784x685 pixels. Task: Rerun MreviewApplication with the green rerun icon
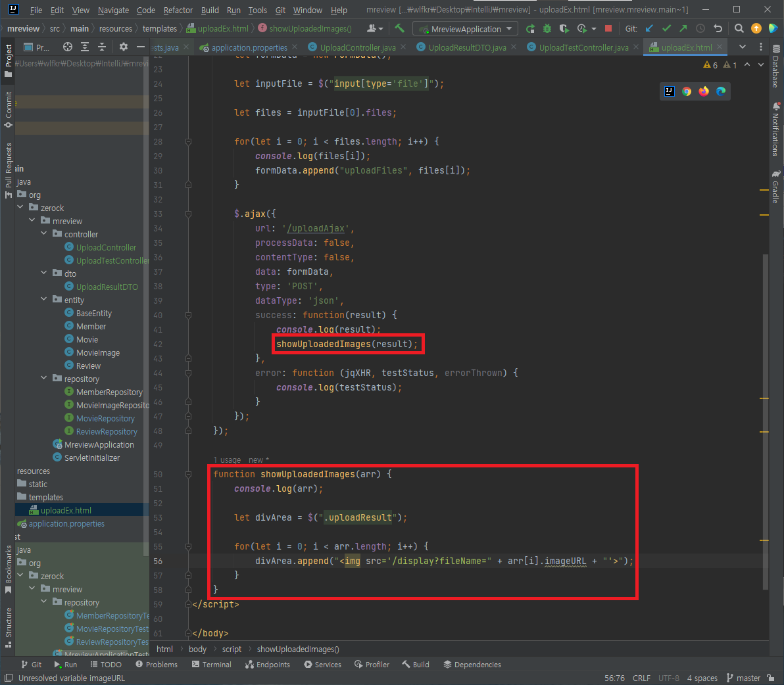pos(530,28)
